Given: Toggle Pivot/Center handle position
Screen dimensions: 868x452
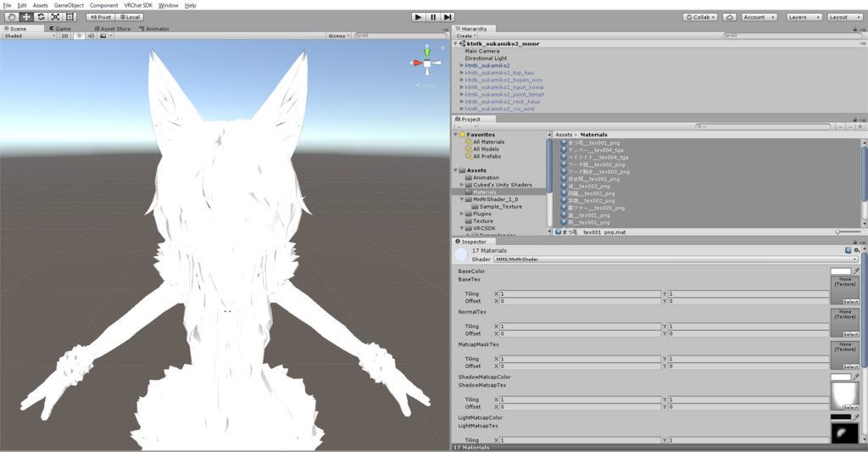Looking at the screenshot, I should tap(101, 17).
